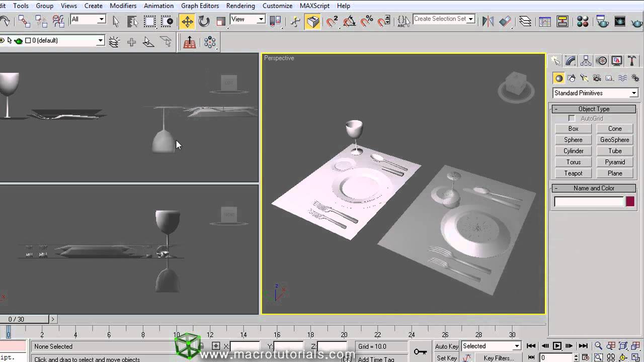The width and height of the screenshot is (644, 362).
Task: Toggle Select and Manipulate tool
Action: coord(296,21)
